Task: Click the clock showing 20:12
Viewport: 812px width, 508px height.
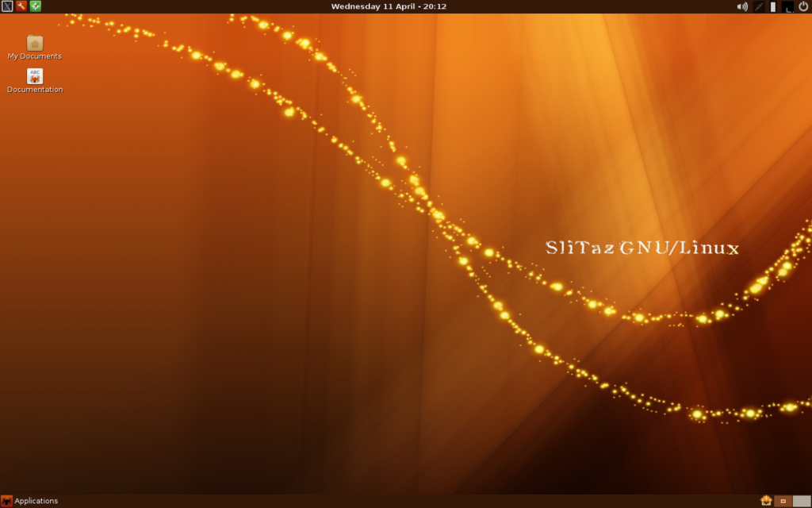Action: (x=435, y=6)
